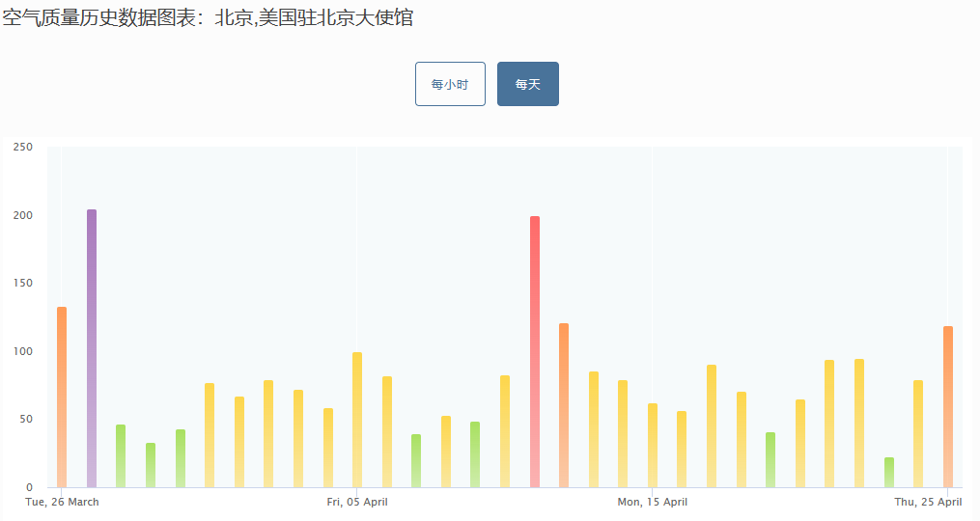Click the 'Mon, 15 April' axis label
The width and height of the screenshot is (980, 521).
pos(653,502)
